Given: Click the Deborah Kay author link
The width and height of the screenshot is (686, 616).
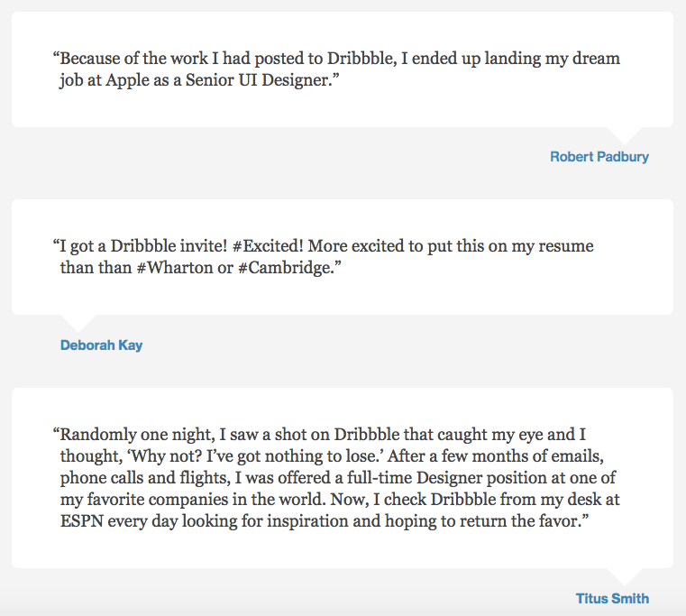Looking at the screenshot, I should pyautogui.click(x=101, y=345).
